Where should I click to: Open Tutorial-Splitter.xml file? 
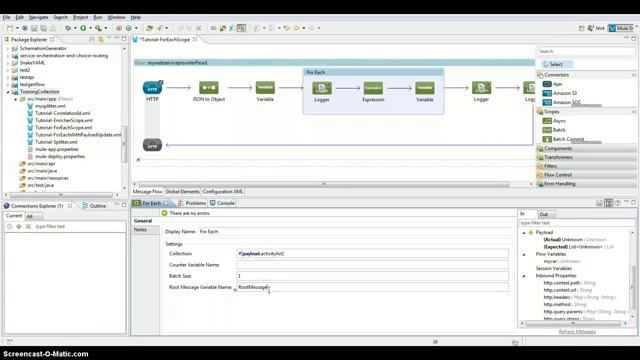coord(56,142)
